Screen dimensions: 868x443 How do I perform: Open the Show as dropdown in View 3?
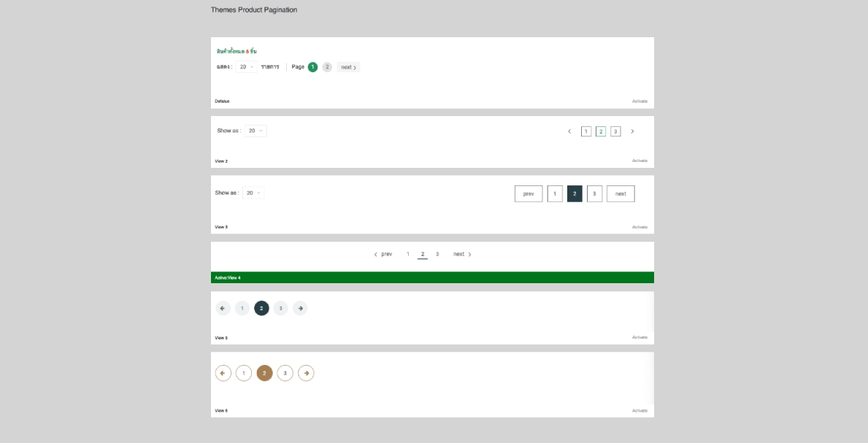click(253, 193)
